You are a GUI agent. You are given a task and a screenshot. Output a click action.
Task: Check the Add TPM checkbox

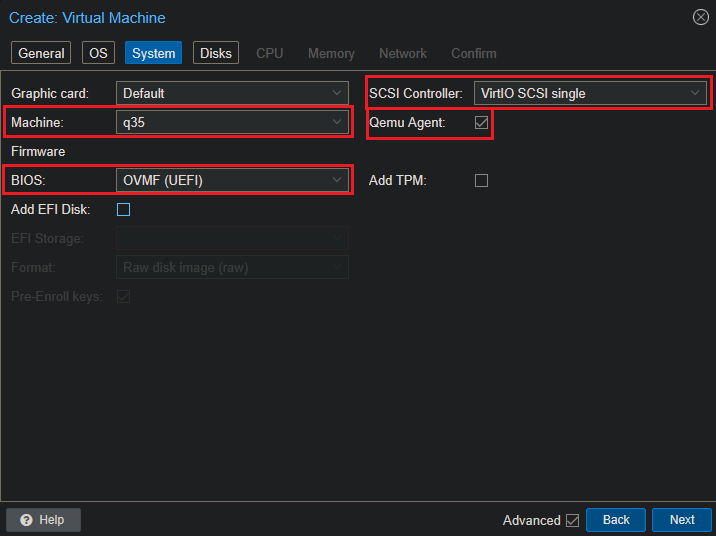[x=481, y=181]
